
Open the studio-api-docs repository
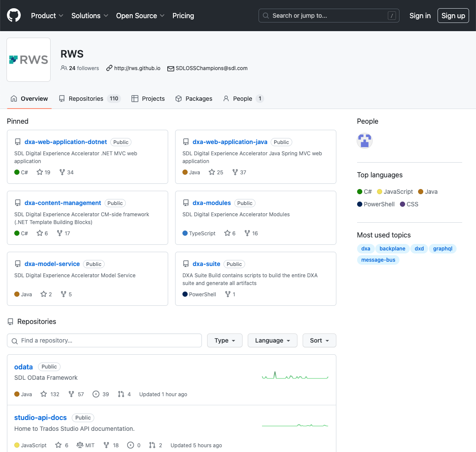pyautogui.click(x=40, y=417)
